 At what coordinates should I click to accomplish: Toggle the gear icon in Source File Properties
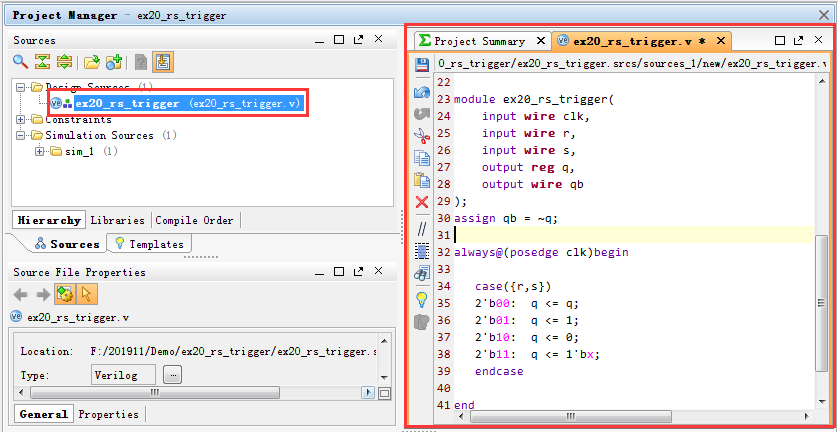(x=65, y=294)
